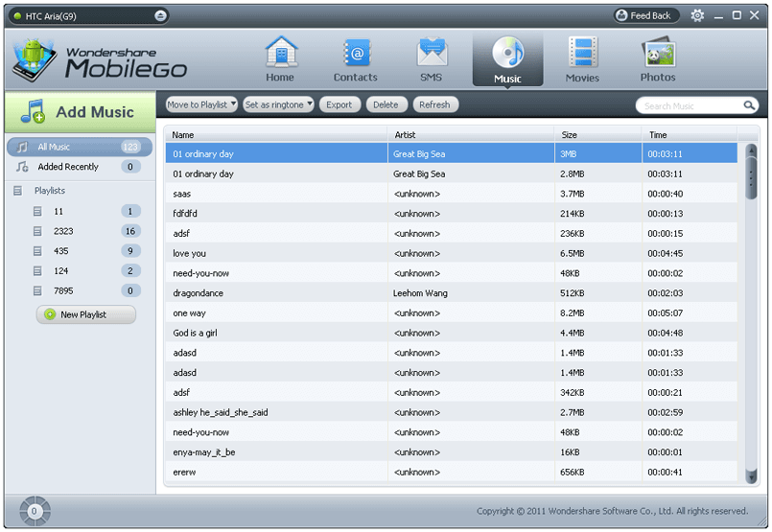The height and width of the screenshot is (532, 772).
Task: Open the Set as ringtone dropdown
Action: pyautogui.click(x=278, y=104)
